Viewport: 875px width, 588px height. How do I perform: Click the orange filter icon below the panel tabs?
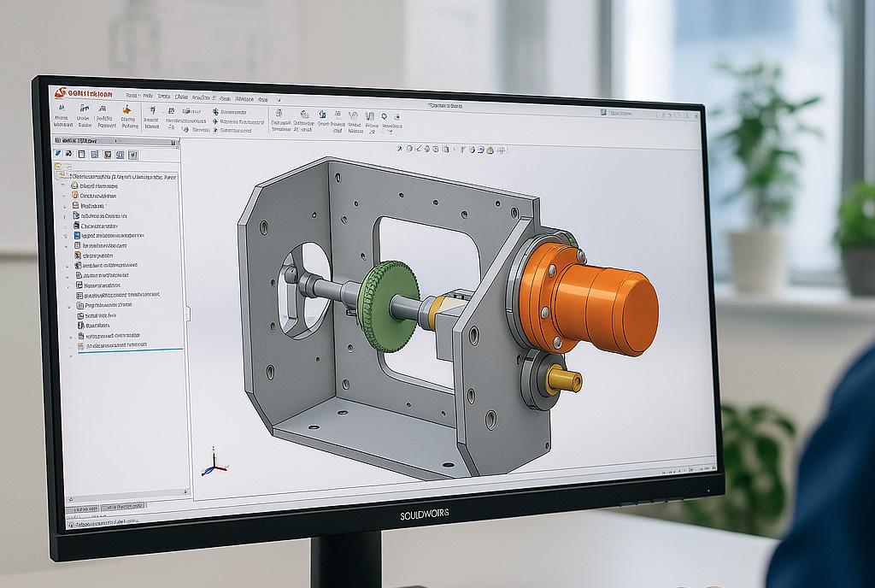58,167
